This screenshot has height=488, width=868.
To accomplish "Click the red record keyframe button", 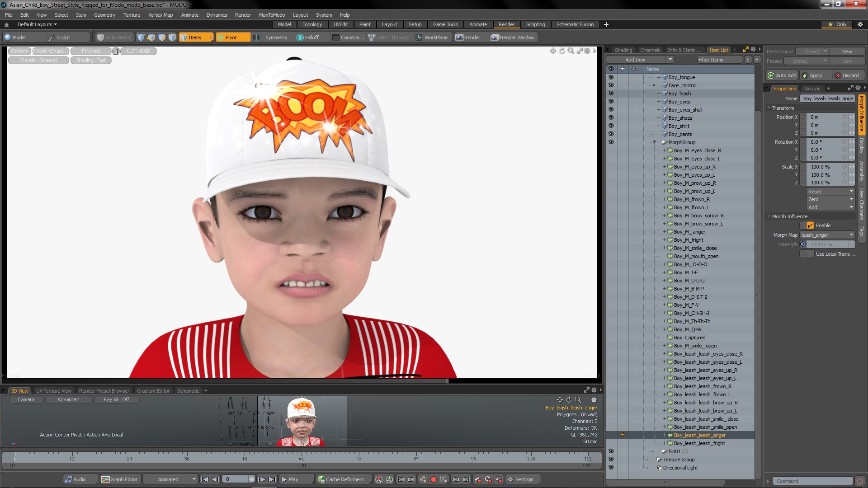I will (433, 479).
